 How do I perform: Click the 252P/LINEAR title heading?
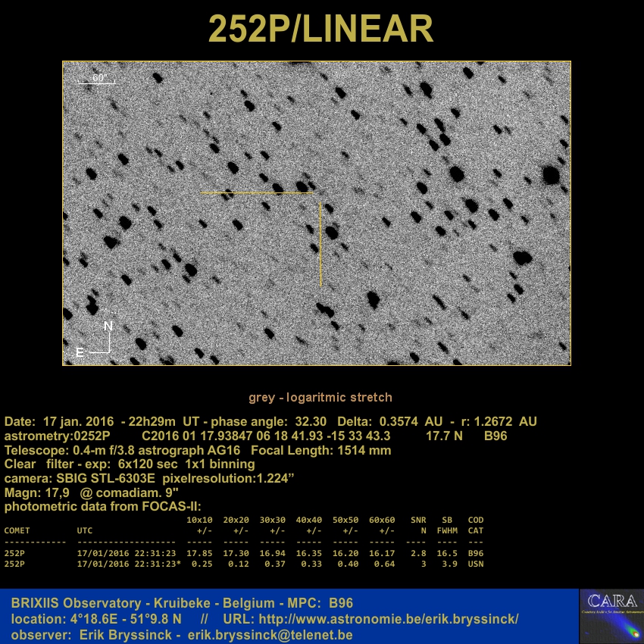tap(321, 30)
